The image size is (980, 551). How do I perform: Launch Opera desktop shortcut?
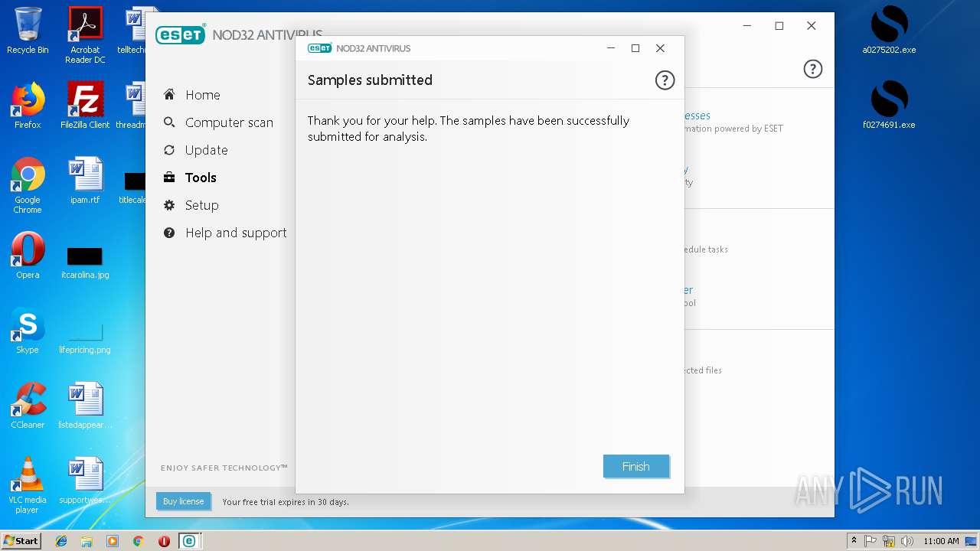tap(28, 256)
